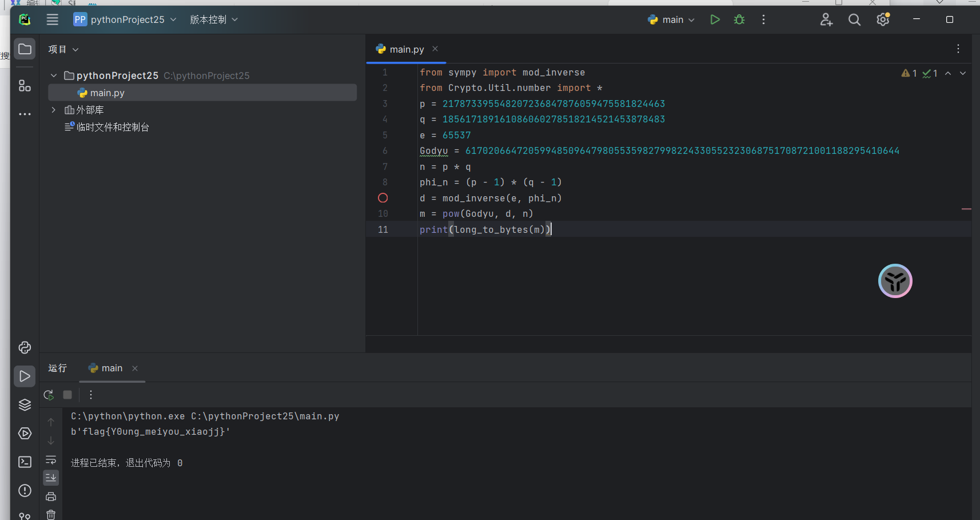Open the main hamburger menu
Image resolution: width=980 pixels, height=520 pixels.
[52, 19]
